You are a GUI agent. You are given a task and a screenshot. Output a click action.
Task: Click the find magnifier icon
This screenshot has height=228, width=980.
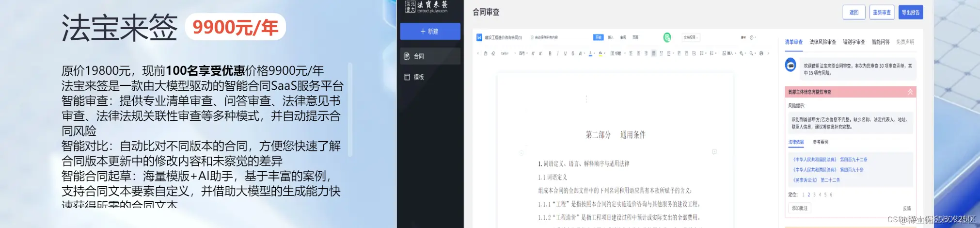click(752, 53)
